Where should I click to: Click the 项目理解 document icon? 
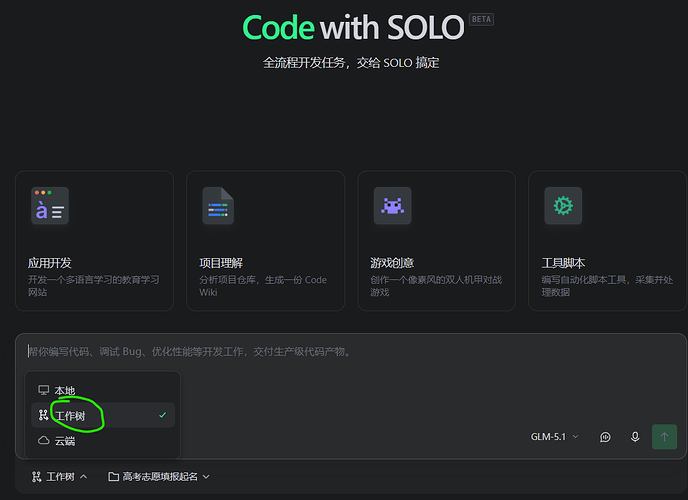point(218,206)
